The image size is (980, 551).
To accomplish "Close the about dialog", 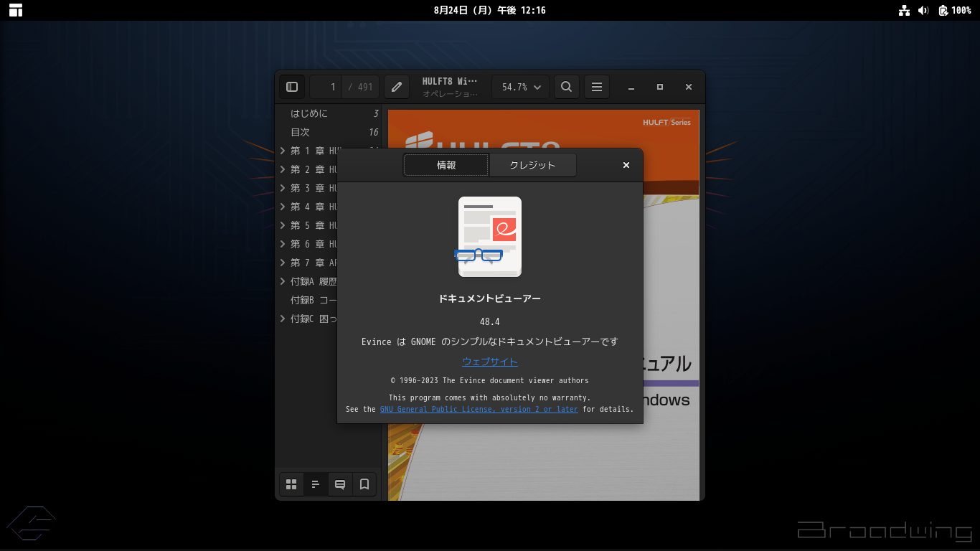I will 626,165.
